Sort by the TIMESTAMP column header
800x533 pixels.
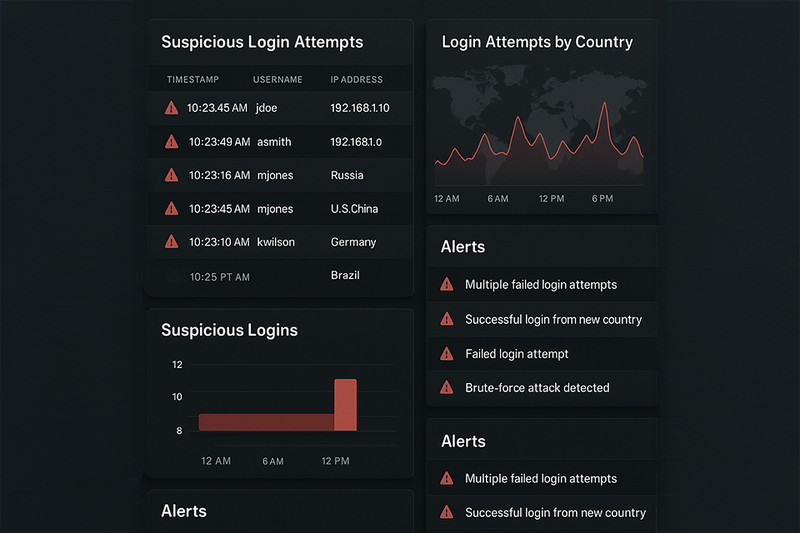coord(193,79)
